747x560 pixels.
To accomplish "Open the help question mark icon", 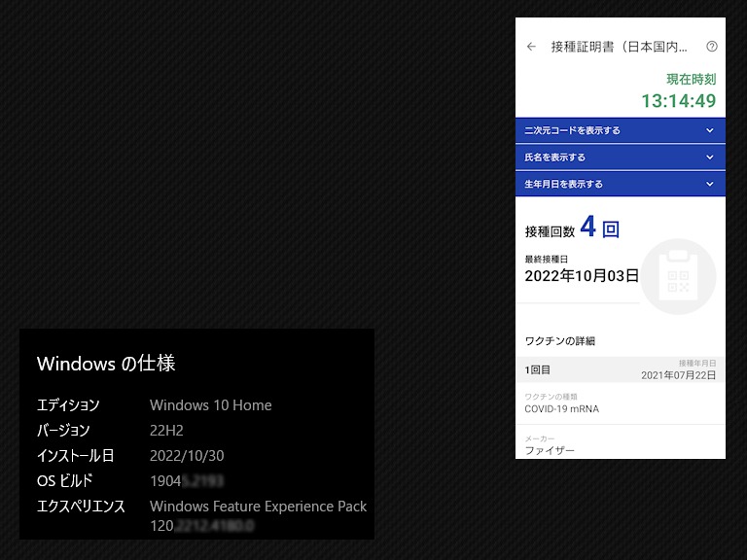I will point(712,47).
